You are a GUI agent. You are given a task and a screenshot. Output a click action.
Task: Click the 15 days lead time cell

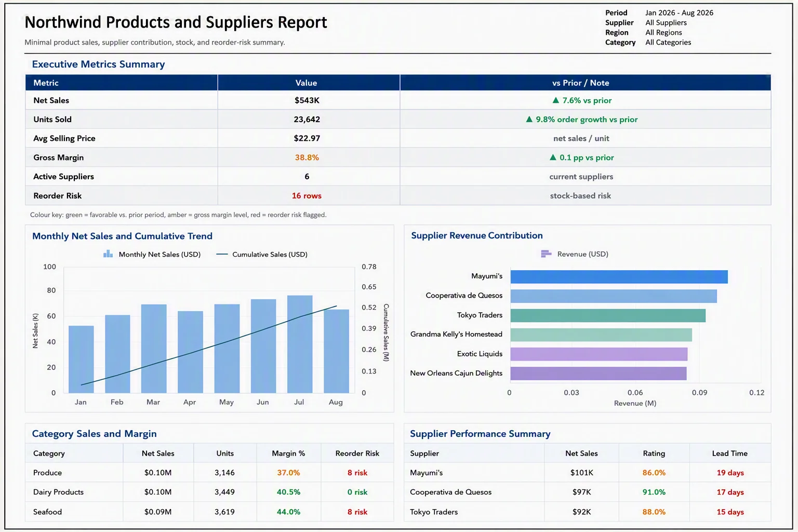coord(730,511)
